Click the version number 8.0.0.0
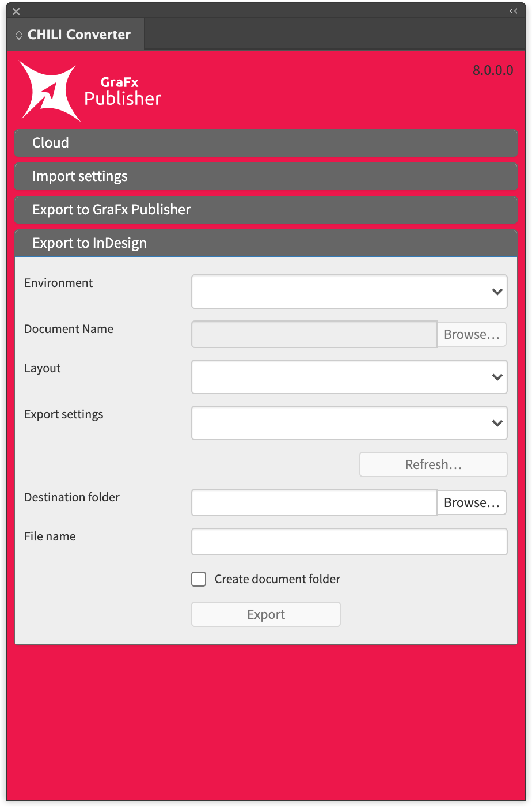 (x=493, y=70)
